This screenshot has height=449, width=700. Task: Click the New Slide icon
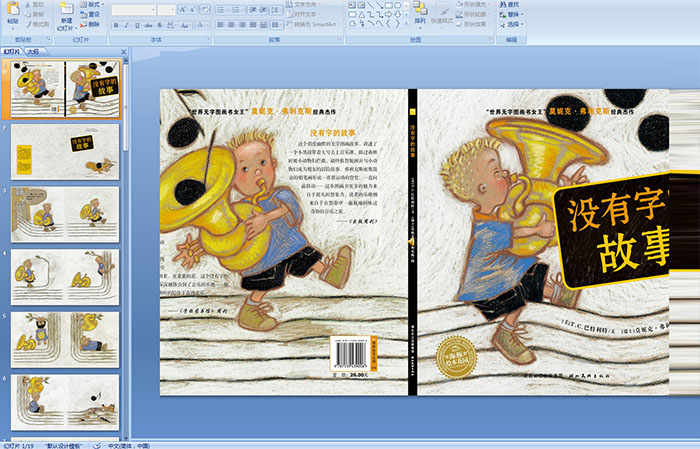pyautogui.click(x=67, y=8)
